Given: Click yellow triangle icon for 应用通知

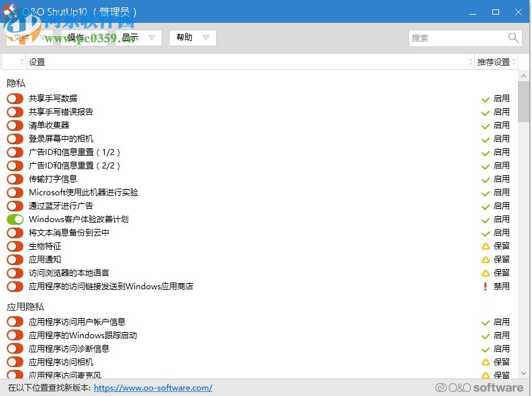Looking at the screenshot, I should click(486, 260).
